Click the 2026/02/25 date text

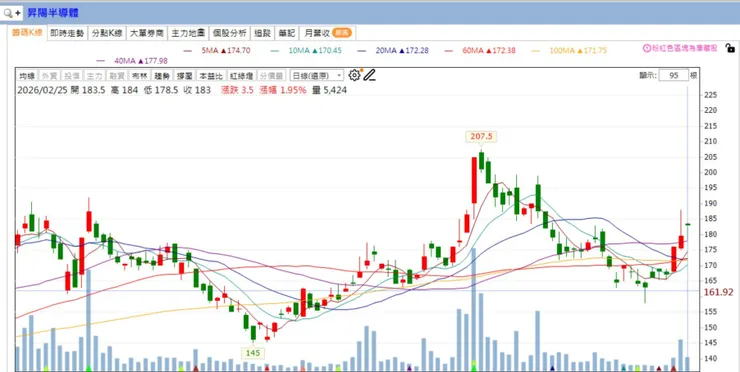42,90
